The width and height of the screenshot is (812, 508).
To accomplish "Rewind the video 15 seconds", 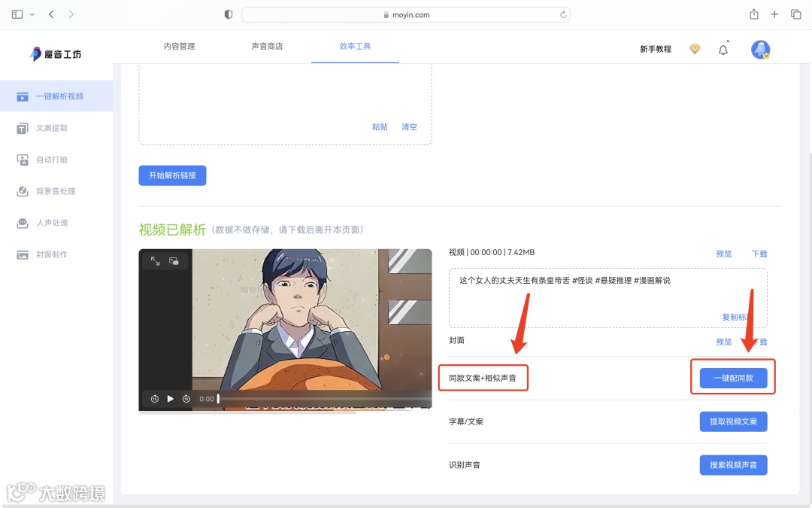I will (x=153, y=400).
